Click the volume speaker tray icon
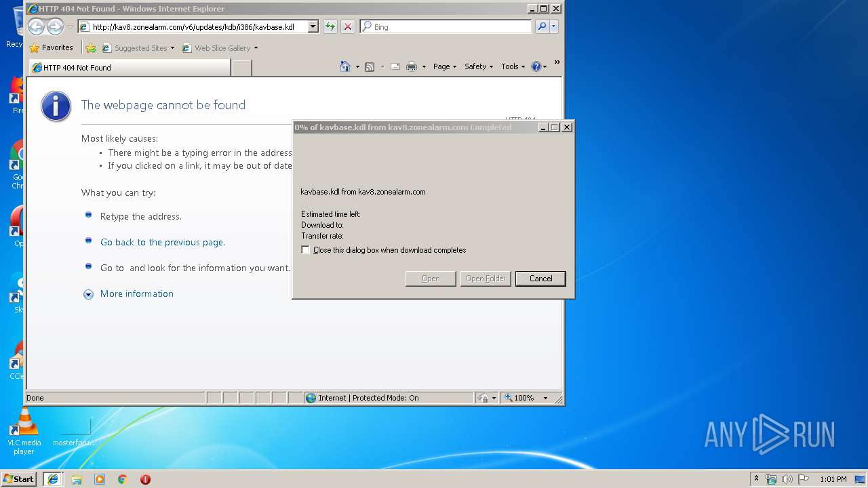The width and height of the screenshot is (868, 488). [787, 479]
